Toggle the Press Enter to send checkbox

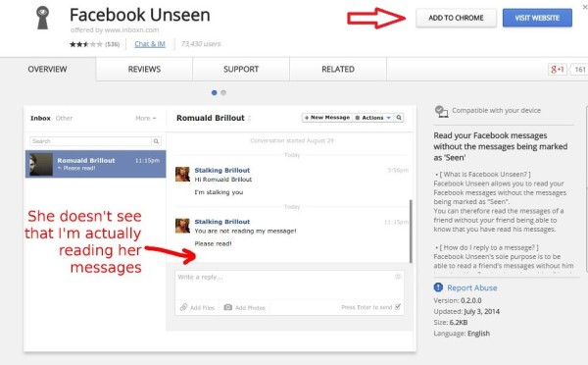tap(398, 307)
